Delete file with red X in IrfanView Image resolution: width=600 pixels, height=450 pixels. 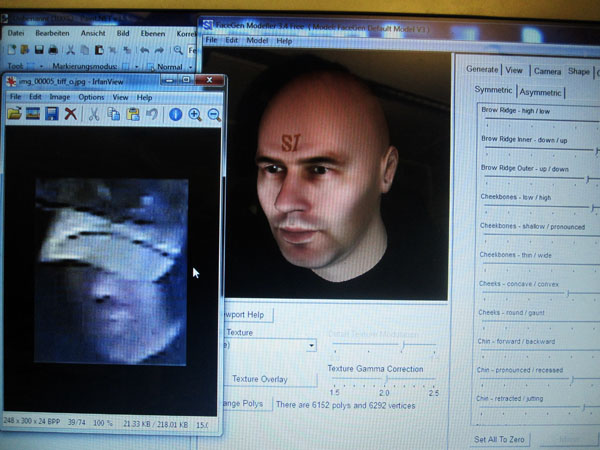(70, 114)
